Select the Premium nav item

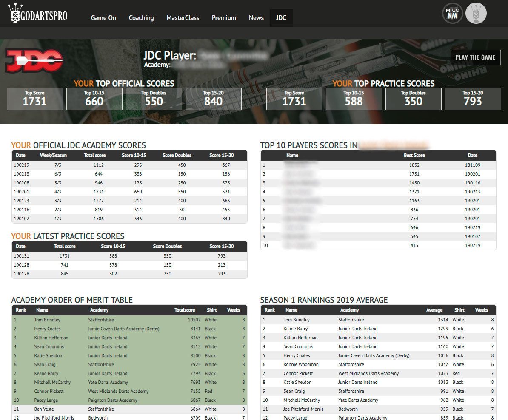tap(224, 18)
